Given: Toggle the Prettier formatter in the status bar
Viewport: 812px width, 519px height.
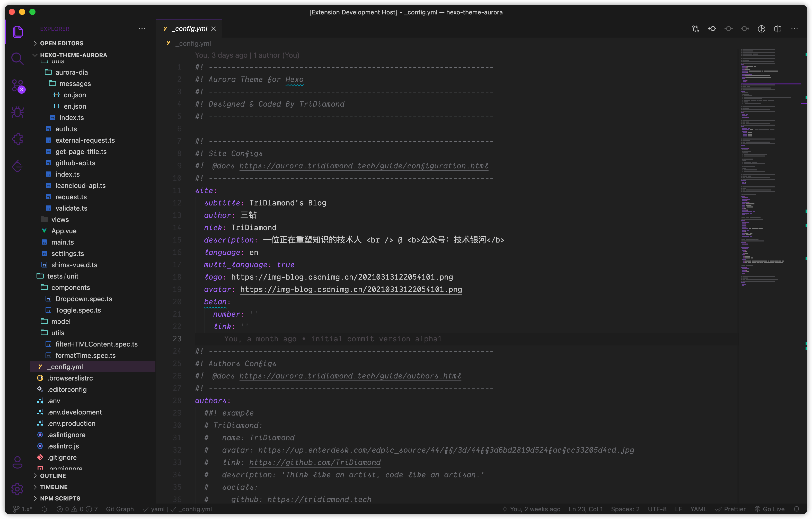Looking at the screenshot, I should click(x=731, y=509).
